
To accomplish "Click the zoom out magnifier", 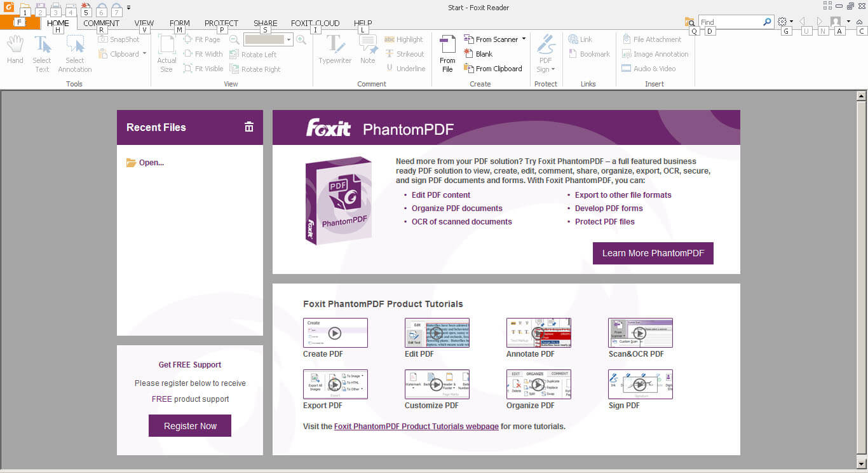I will pyautogui.click(x=234, y=39).
